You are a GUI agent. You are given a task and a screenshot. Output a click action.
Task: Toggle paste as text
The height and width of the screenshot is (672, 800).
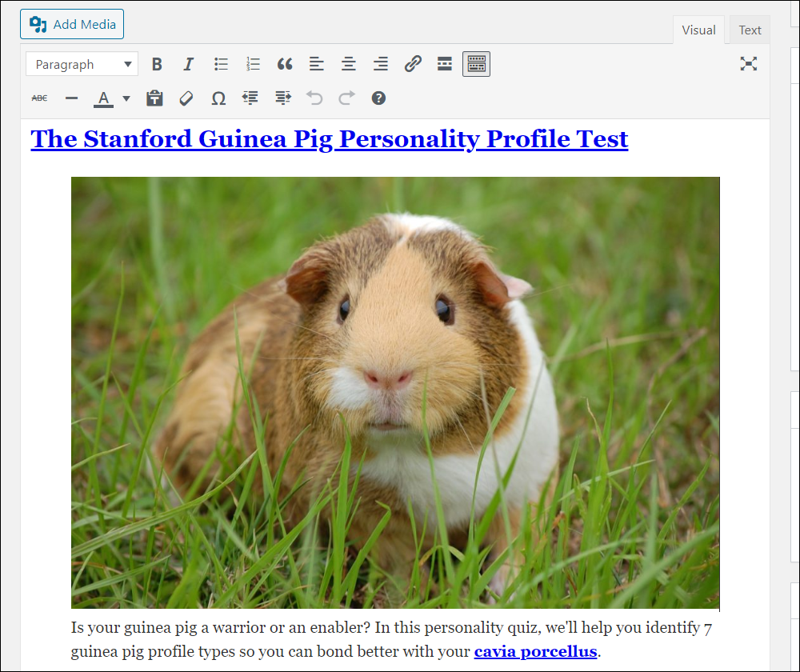(154, 98)
